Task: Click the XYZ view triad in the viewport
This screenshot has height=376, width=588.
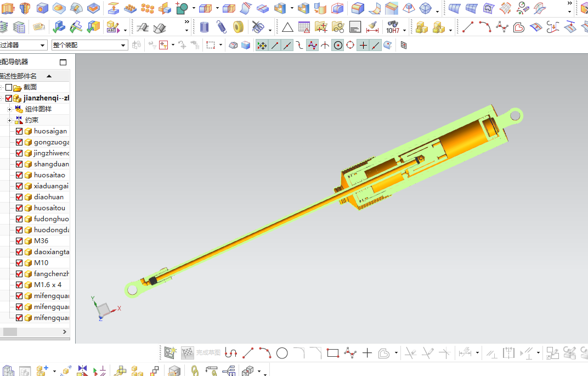Action: (105, 309)
